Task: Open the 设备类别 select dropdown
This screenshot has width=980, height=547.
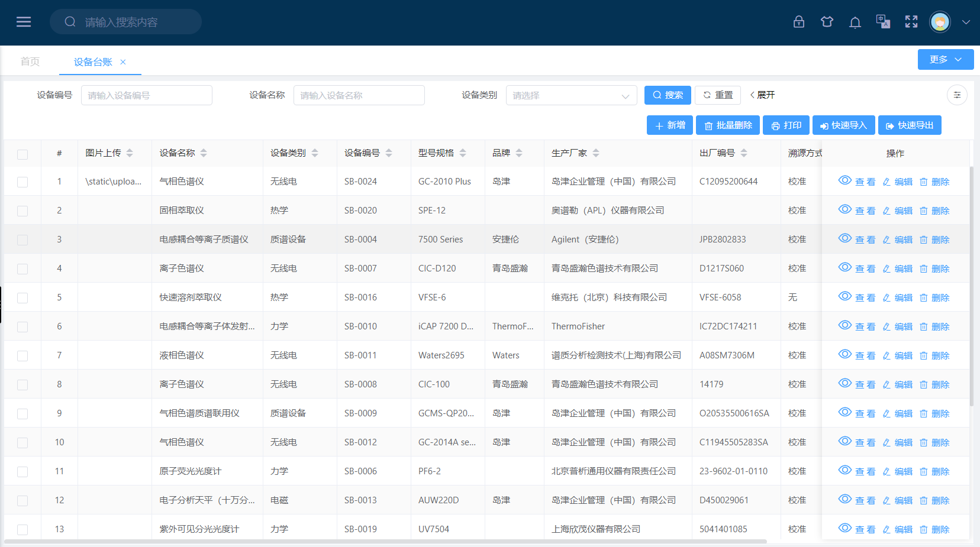Action: click(571, 95)
